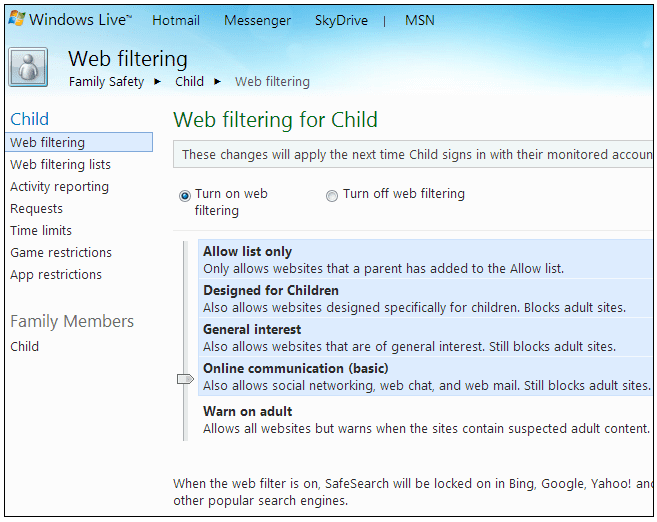This screenshot has height=522, width=657.
Task: Open Hotmail from the top bar
Action: 176,20
